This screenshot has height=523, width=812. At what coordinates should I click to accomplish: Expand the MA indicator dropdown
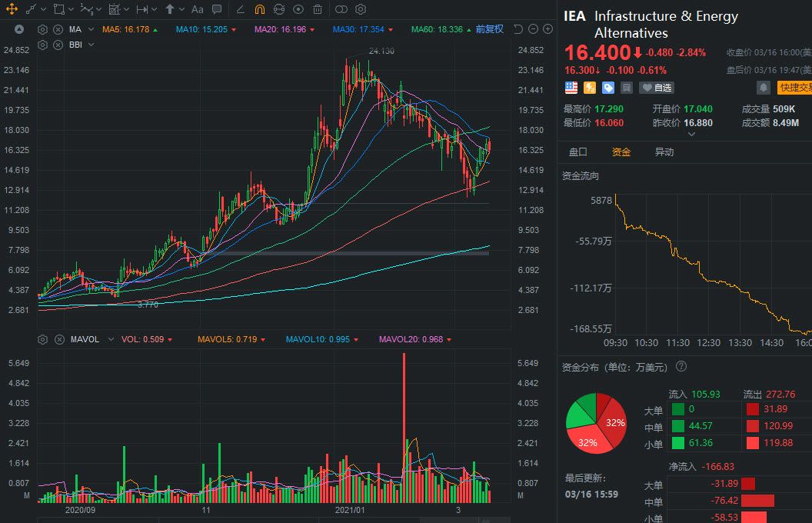click(x=92, y=29)
